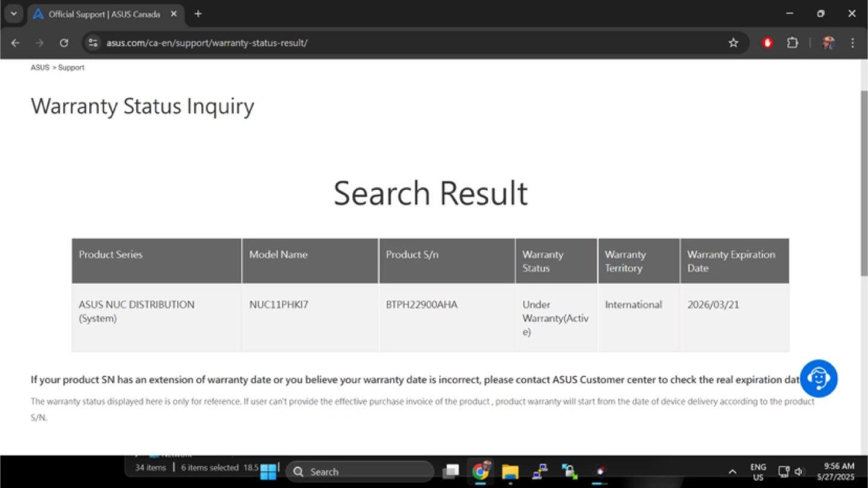Image resolution: width=868 pixels, height=488 pixels.
Task: Open File Explorer from the taskbar
Action: coord(510,472)
